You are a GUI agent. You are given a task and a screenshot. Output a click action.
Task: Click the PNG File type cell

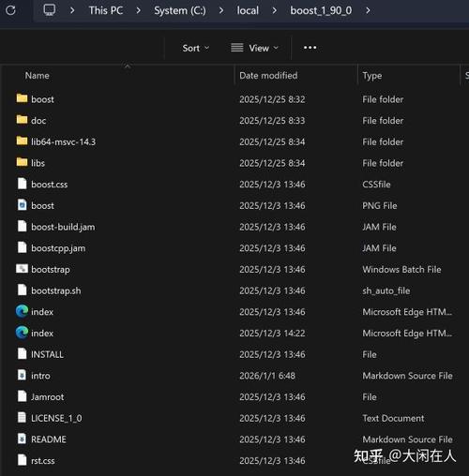380,205
